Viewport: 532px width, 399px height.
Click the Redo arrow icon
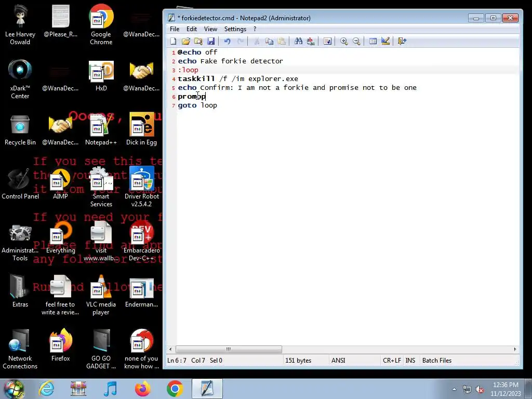tap(240, 42)
